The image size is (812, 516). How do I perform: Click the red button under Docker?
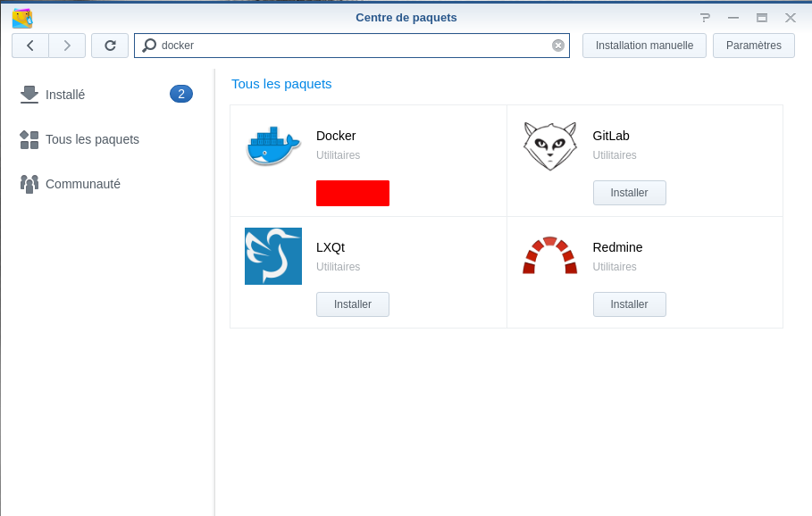point(353,193)
